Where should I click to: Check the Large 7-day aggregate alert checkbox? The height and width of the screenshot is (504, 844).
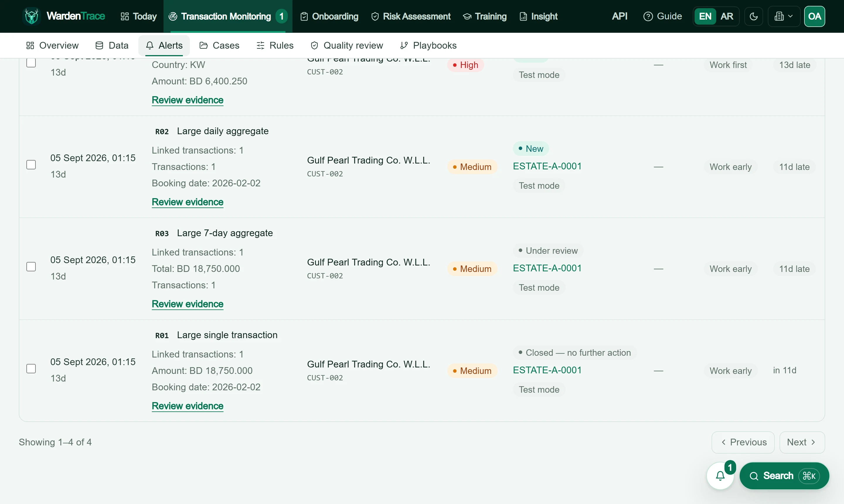coord(31,267)
